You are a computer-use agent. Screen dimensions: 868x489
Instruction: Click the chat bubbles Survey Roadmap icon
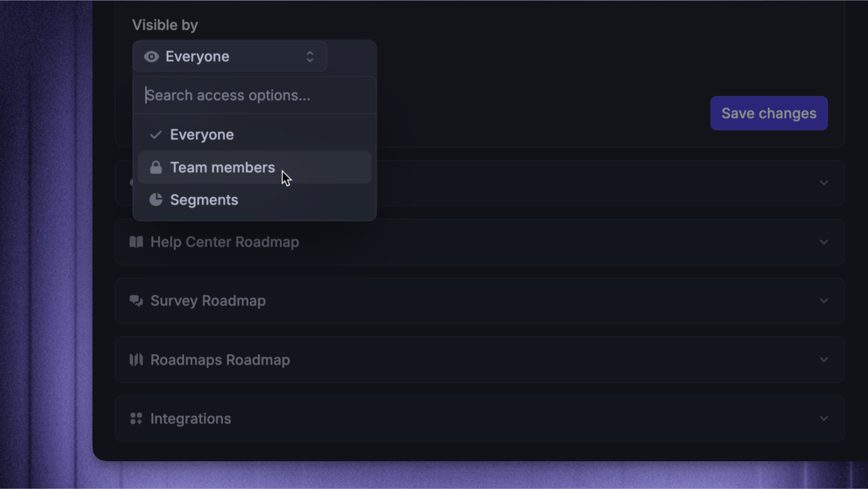pos(136,301)
